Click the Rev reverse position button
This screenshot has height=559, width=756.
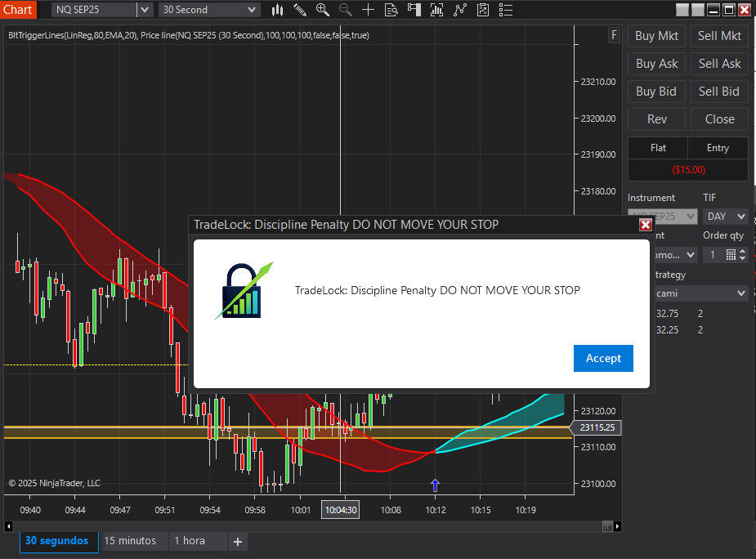point(656,119)
